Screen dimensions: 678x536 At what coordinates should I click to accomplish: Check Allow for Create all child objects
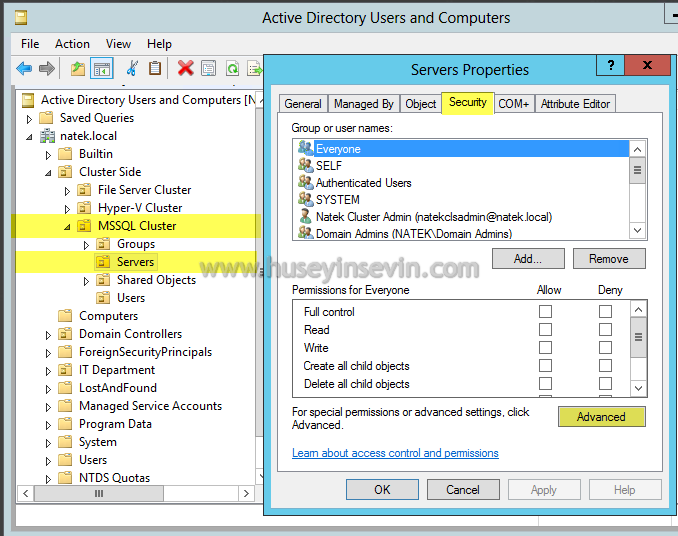click(545, 366)
